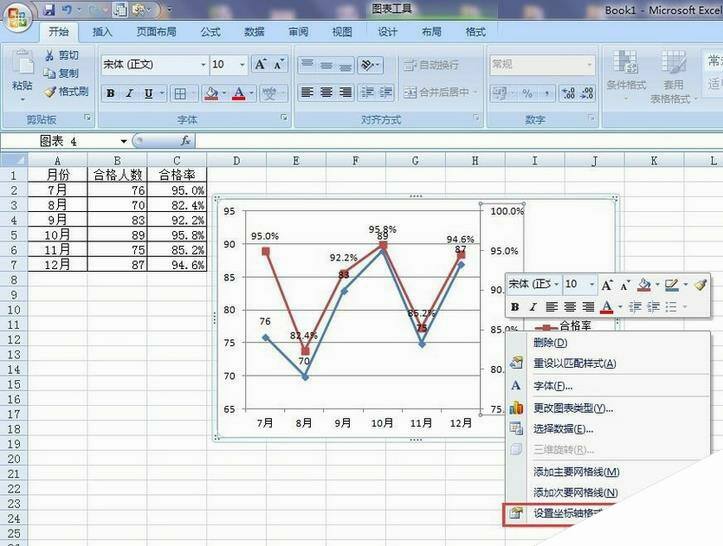Increase decimal places in number group
This screenshot has width=723, height=546.
point(569,94)
